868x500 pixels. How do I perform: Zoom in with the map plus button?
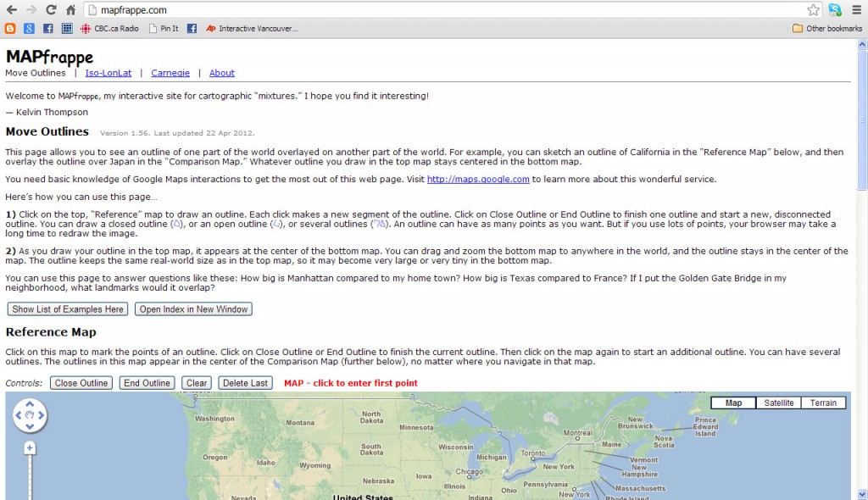(x=30, y=448)
